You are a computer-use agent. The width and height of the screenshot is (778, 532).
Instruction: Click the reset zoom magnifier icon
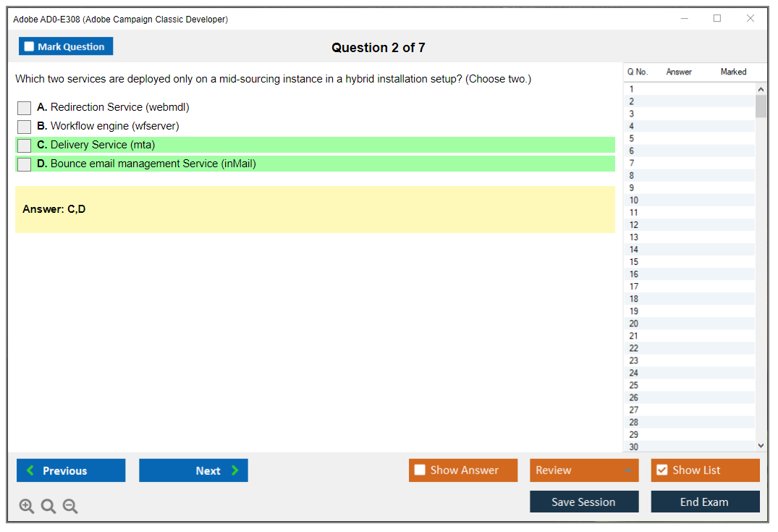pos(48,507)
